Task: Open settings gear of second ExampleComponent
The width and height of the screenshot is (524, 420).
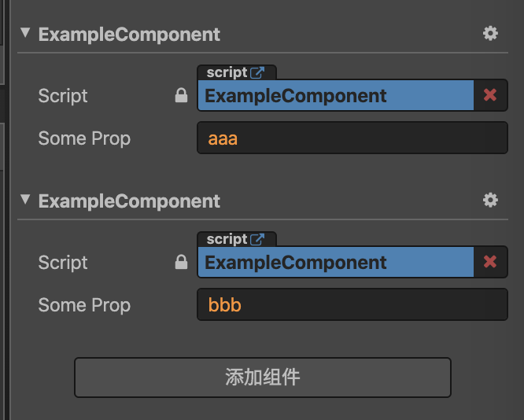Action: (x=490, y=200)
